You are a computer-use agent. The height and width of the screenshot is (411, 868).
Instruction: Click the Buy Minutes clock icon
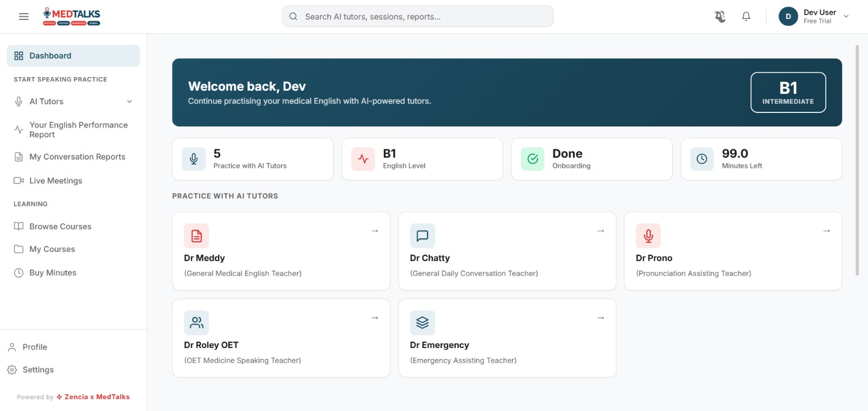(x=18, y=273)
